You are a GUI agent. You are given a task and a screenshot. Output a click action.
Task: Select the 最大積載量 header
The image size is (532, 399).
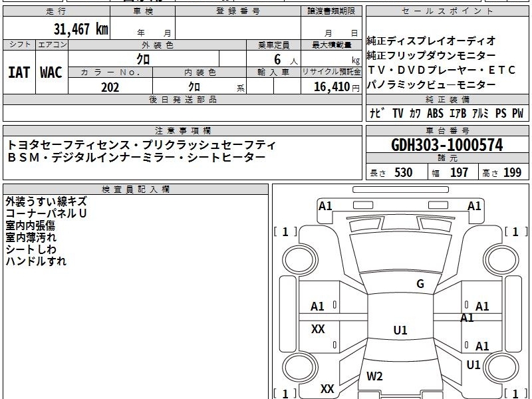(x=331, y=45)
